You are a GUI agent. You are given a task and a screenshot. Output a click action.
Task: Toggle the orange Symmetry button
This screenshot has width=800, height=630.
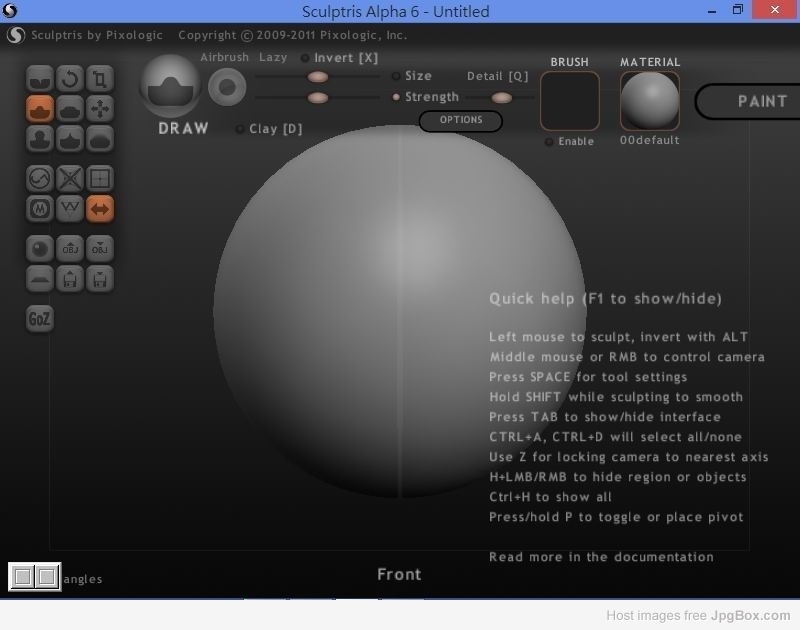coord(100,209)
